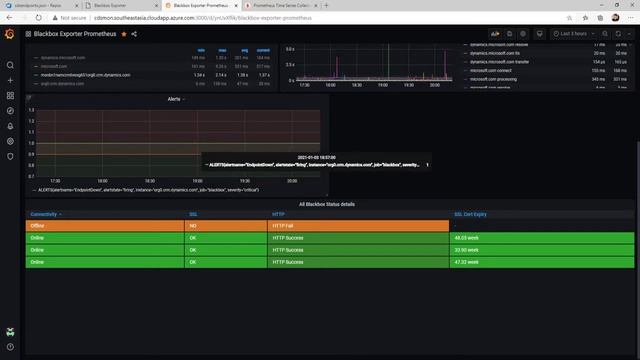Expand the refresh interval dropdown arrow
The height and width of the screenshot is (360, 640).
point(629,34)
